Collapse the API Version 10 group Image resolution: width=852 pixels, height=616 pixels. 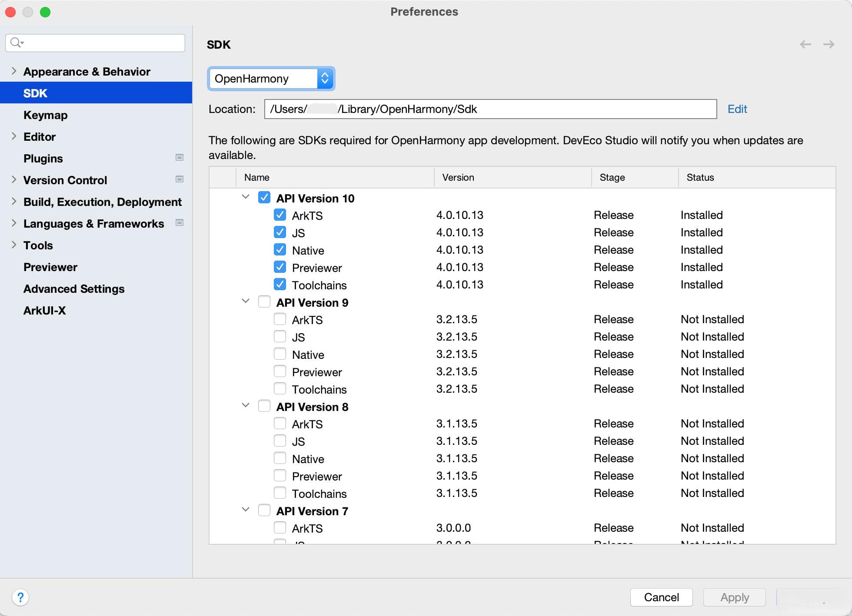pyautogui.click(x=246, y=197)
